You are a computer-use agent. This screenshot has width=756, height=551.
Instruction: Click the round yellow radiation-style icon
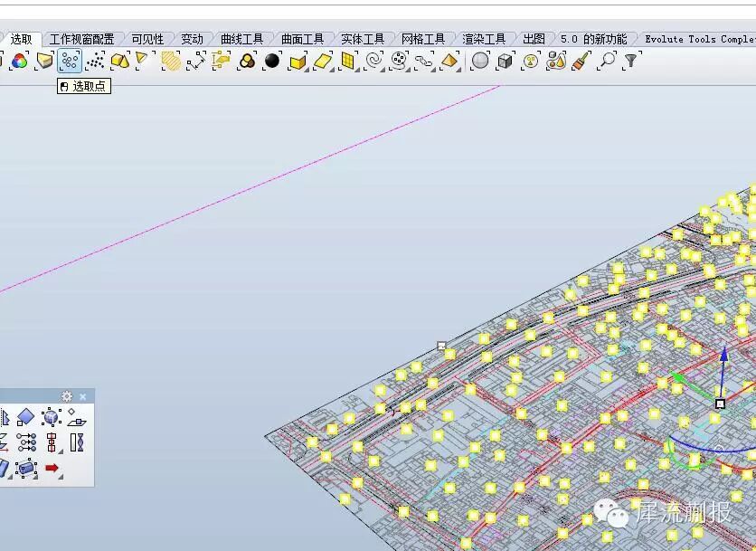[x=531, y=61]
